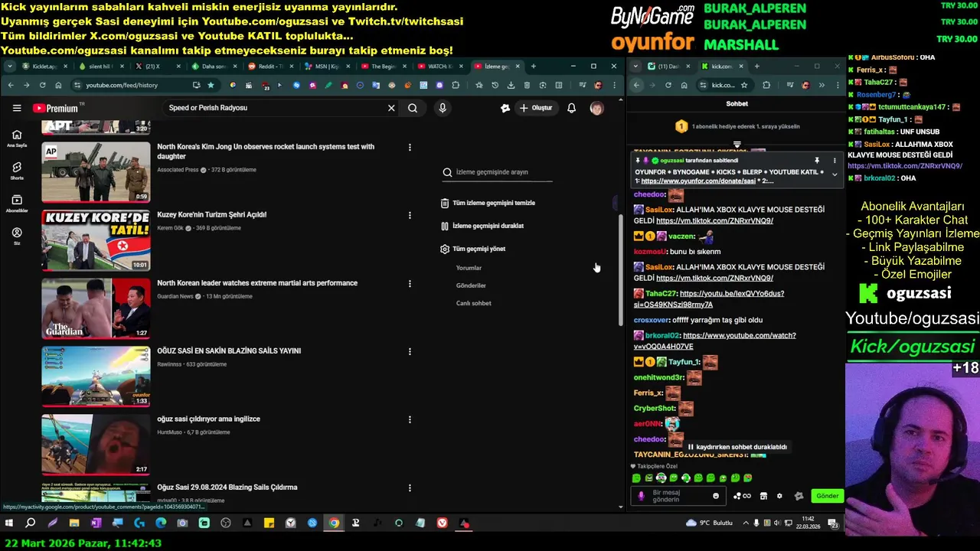
Task: Open options for 29.08.2024 Blazing Sails video
Action: coord(410,487)
